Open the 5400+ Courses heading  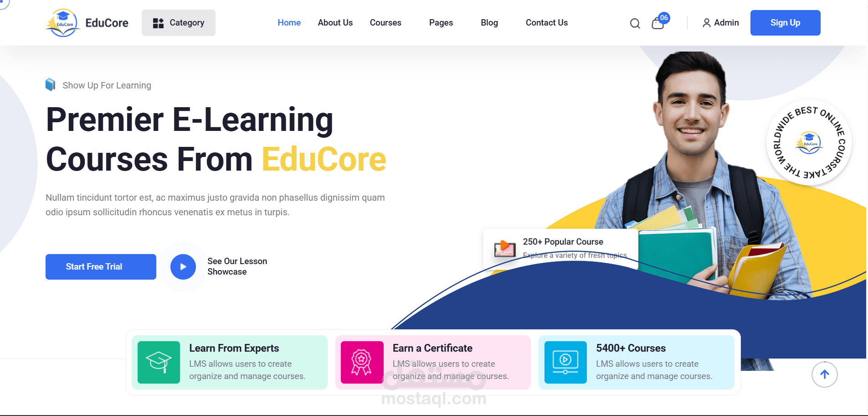click(631, 348)
